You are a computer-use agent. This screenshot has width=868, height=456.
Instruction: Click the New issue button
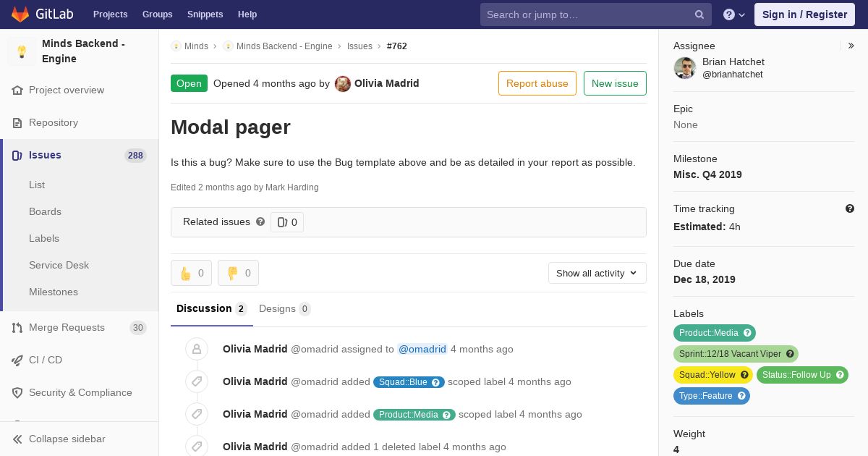615,83
